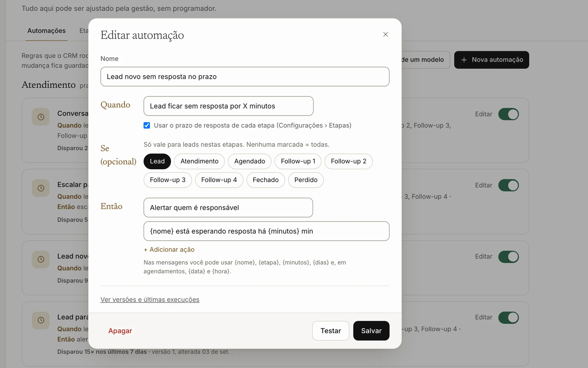Click Editar on the Escalar card

484,185
